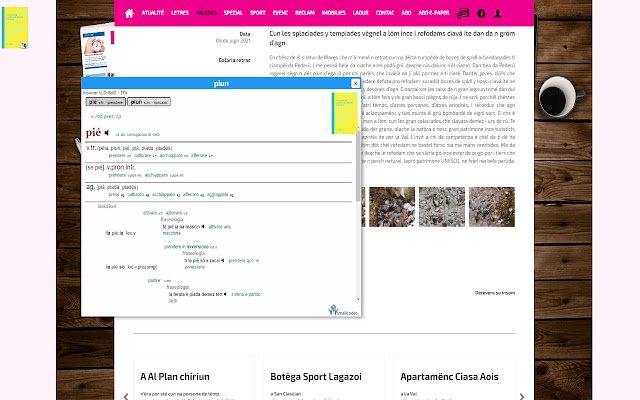
Task: Open RECLAM menu item
Action: tap(304, 13)
